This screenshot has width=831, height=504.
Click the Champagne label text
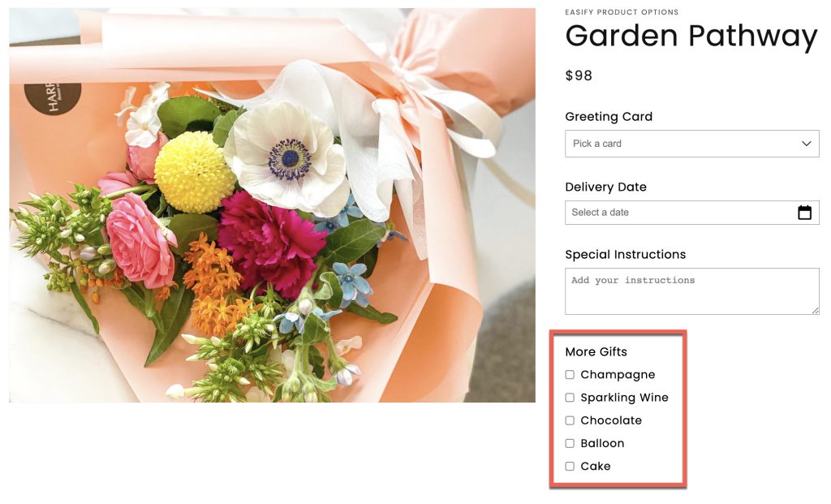pos(618,375)
